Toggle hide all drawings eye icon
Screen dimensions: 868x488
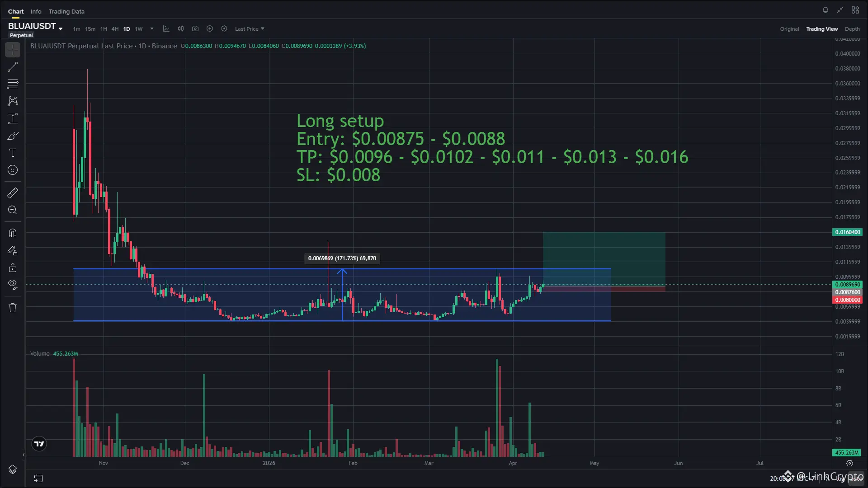[13, 284]
